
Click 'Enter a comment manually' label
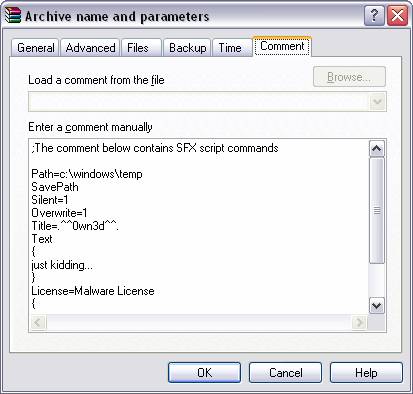click(x=90, y=127)
